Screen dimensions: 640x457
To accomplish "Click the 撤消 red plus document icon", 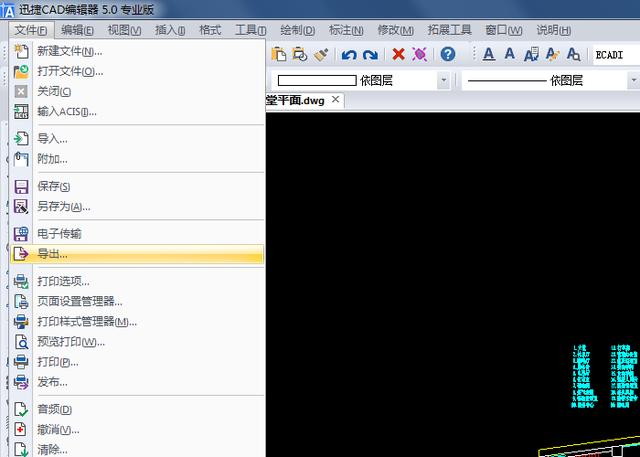I will [21, 429].
